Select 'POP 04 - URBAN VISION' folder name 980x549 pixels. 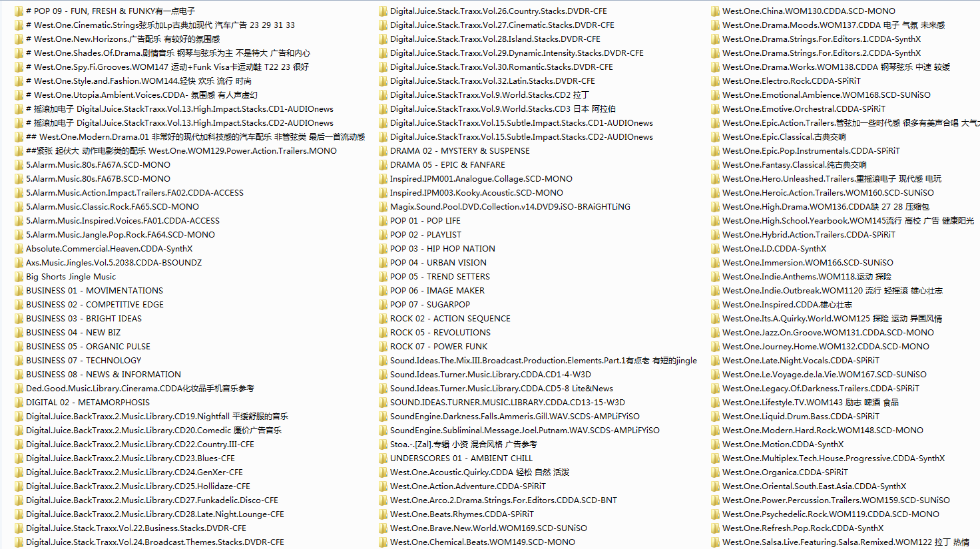coord(438,263)
